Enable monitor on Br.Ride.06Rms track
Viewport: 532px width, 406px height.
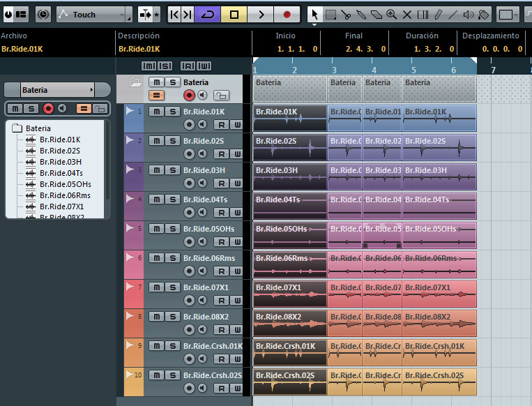pos(202,271)
